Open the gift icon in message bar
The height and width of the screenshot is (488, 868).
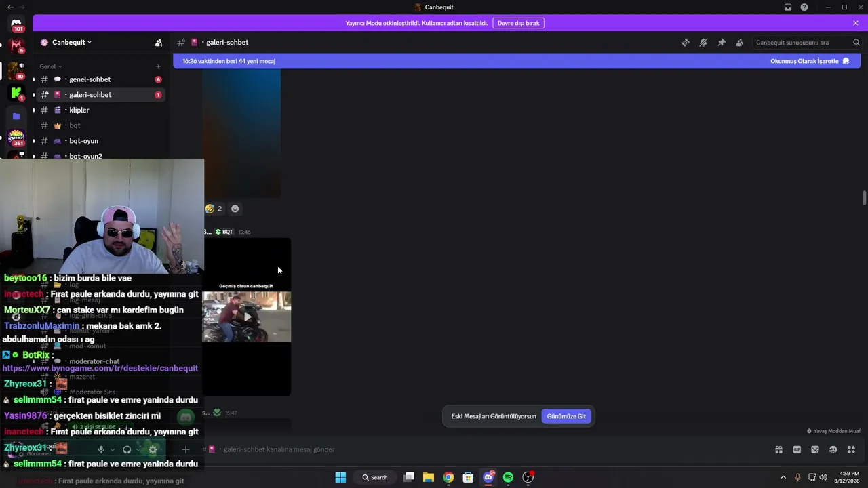click(778, 449)
